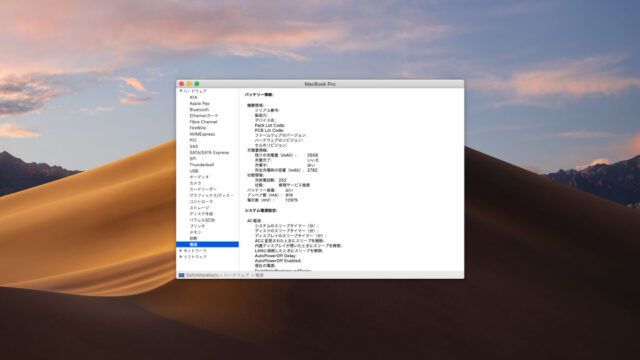This screenshot has width=640, height=360.
Task: Click the 完全充電時の容量 (mAh) row
Action: point(286,170)
